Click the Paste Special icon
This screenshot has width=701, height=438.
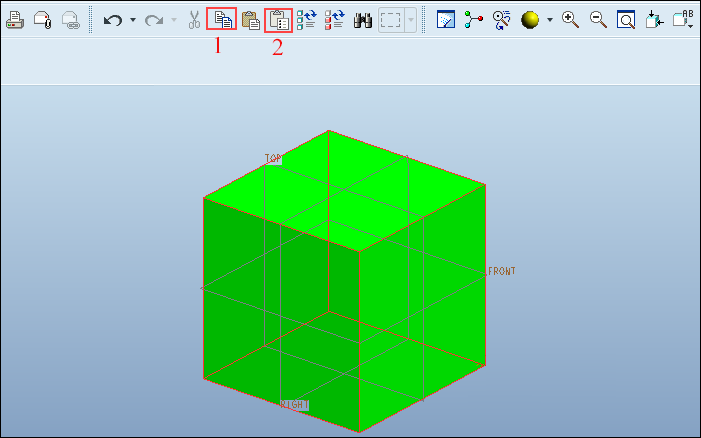[x=279, y=20]
